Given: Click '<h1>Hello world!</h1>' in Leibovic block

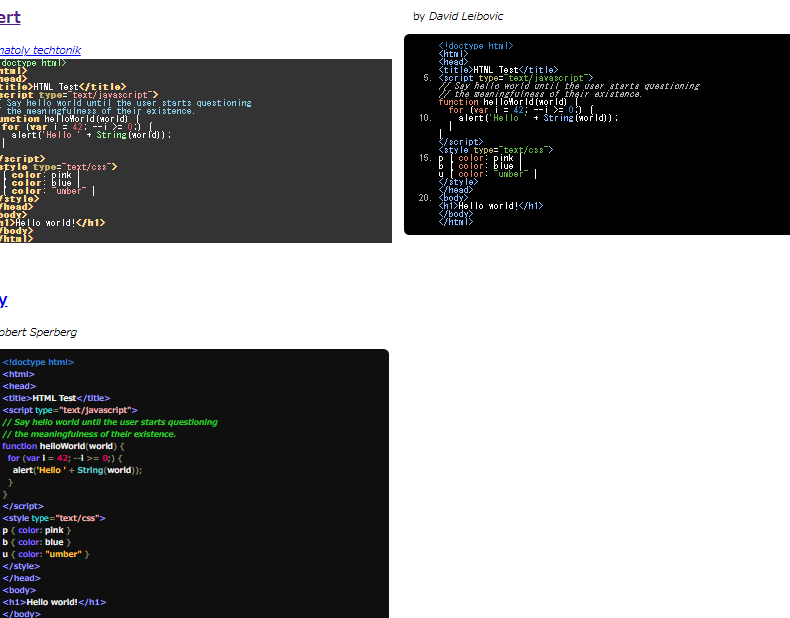Looking at the screenshot, I should (491, 206).
